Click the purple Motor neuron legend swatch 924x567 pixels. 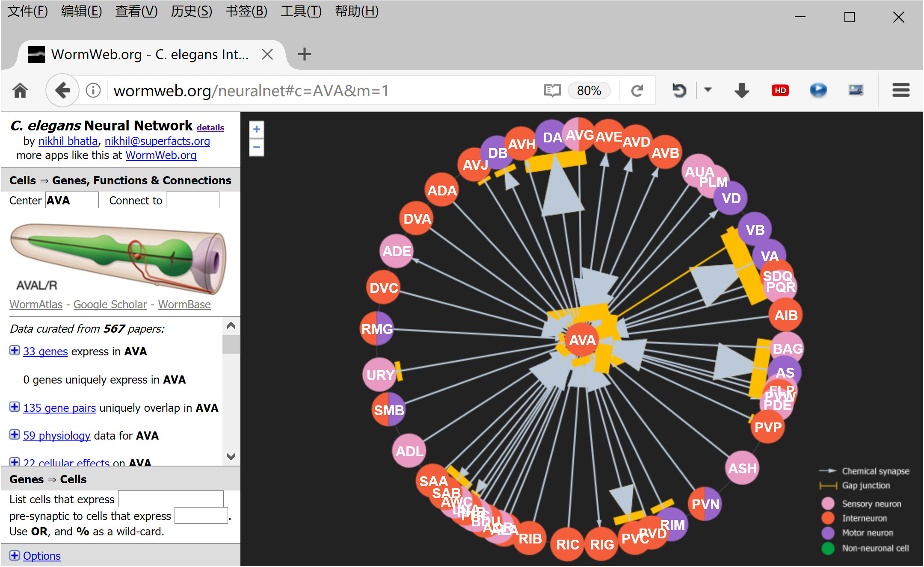pos(828,533)
